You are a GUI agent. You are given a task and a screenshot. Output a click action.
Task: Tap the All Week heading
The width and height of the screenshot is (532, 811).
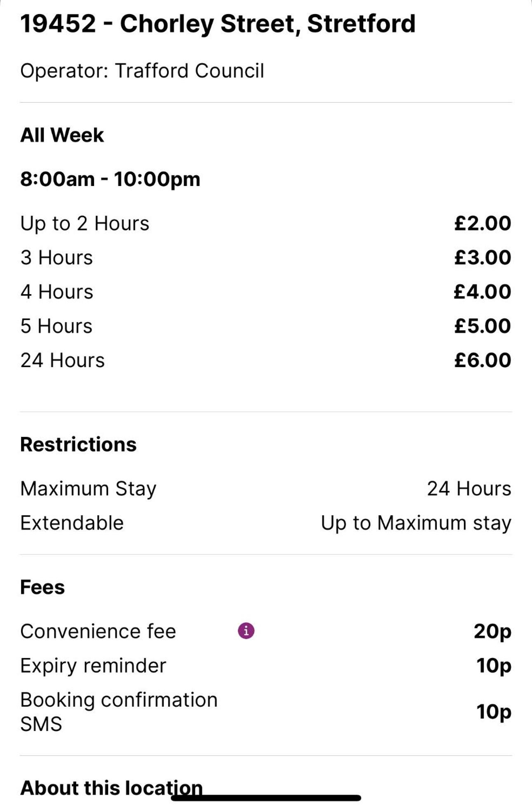(x=62, y=135)
